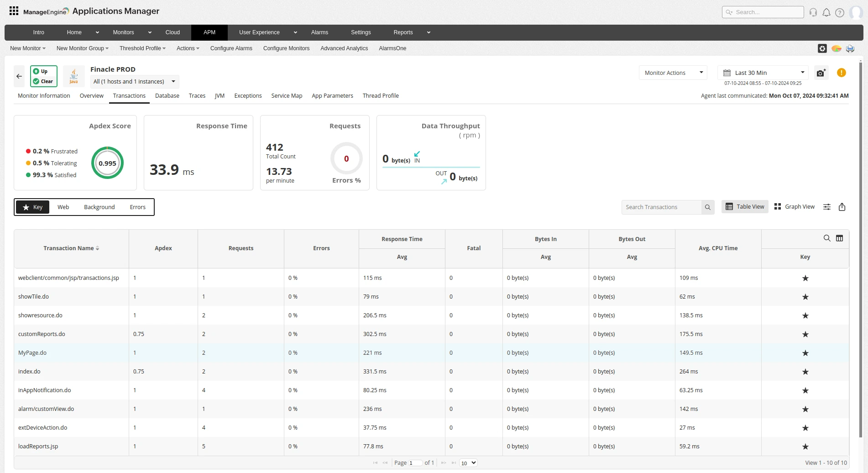Click the export share icon

[842, 207]
